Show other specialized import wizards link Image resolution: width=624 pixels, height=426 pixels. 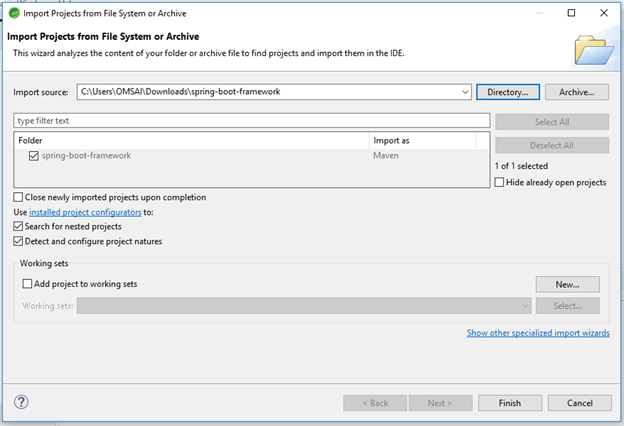pyautogui.click(x=538, y=333)
